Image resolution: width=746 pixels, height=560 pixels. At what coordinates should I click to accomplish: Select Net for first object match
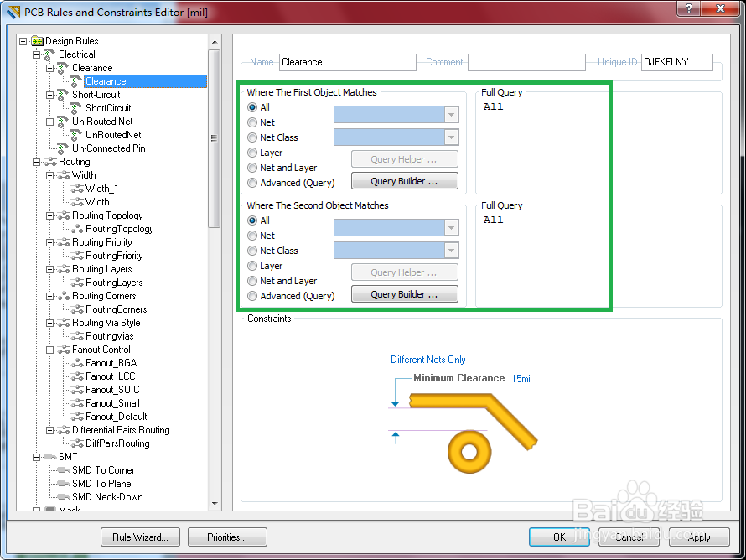point(252,122)
